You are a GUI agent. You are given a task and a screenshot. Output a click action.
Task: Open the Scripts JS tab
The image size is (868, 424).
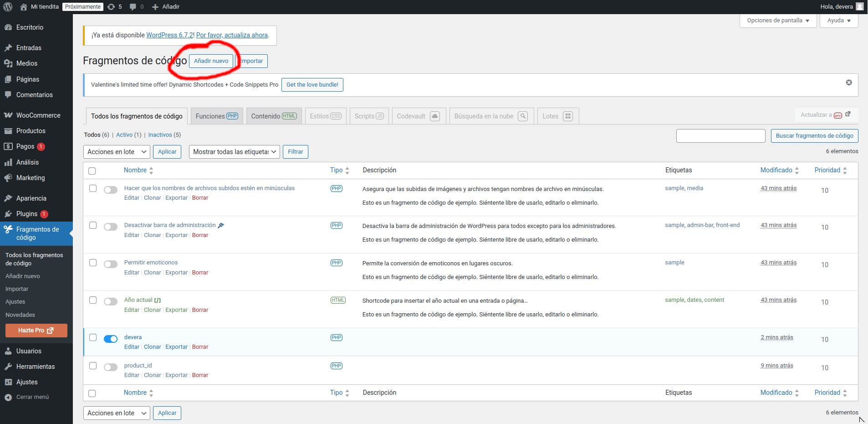coord(369,116)
